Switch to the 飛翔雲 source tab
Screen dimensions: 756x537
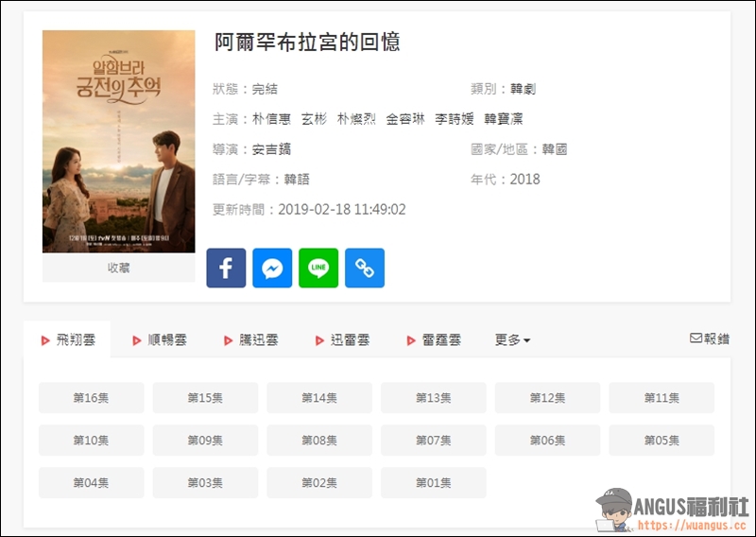pyautogui.click(x=67, y=339)
